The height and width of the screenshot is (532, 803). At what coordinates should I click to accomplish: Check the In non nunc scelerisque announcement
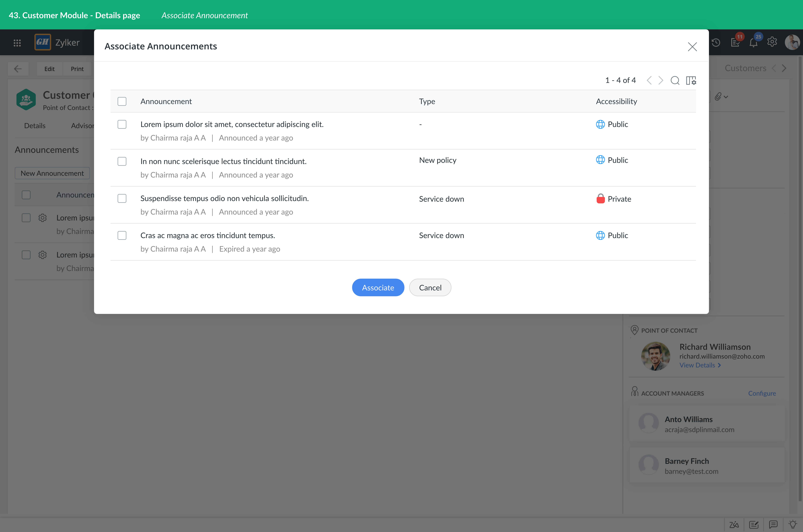[x=122, y=161]
